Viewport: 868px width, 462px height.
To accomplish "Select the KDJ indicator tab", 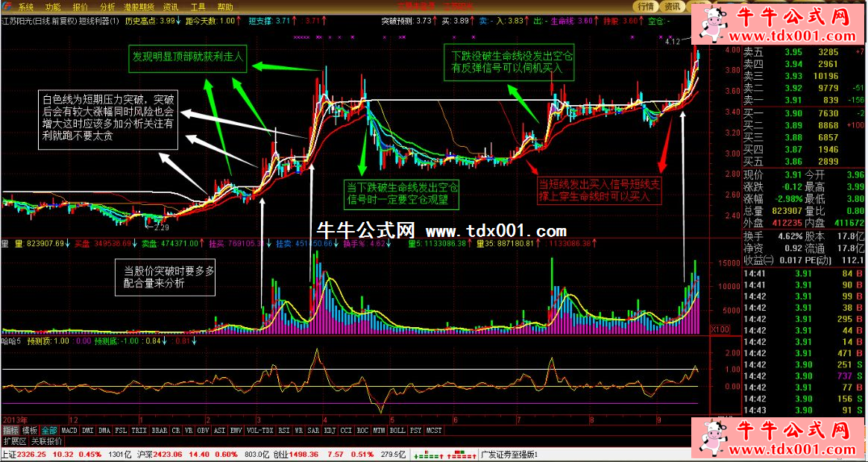I will pos(327,430).
